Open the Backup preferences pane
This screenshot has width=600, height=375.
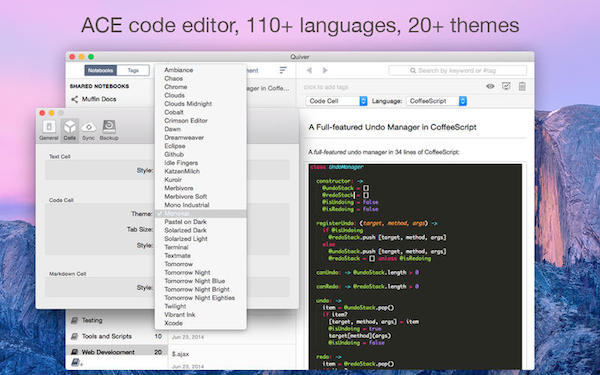pos(109,130)
